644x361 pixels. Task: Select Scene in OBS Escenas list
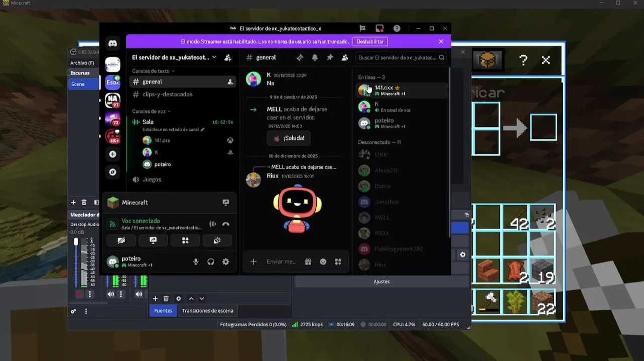point(84,84)
